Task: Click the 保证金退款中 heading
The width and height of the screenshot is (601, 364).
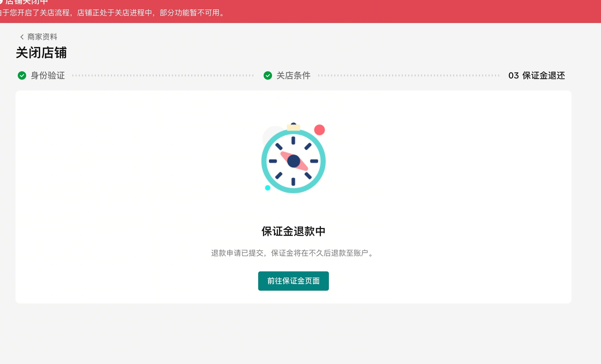Action: click(294, 231)
